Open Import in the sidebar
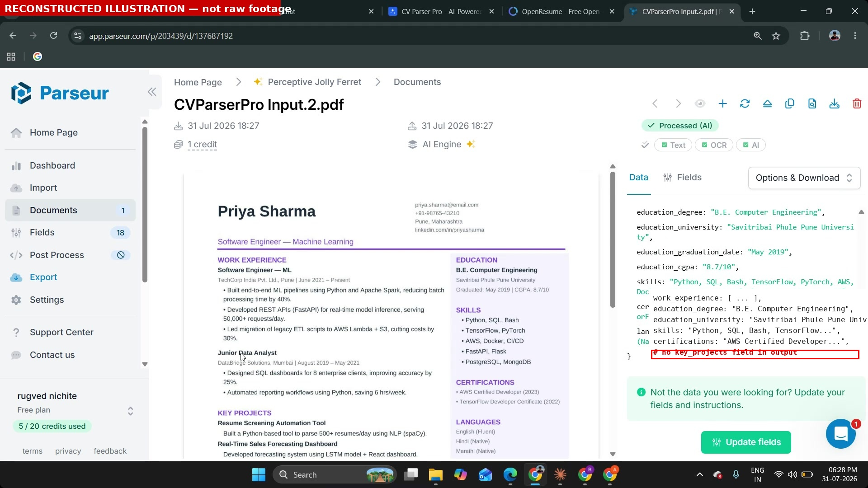Viewport: 868px width, 488px height. click(x=70, y=188)
